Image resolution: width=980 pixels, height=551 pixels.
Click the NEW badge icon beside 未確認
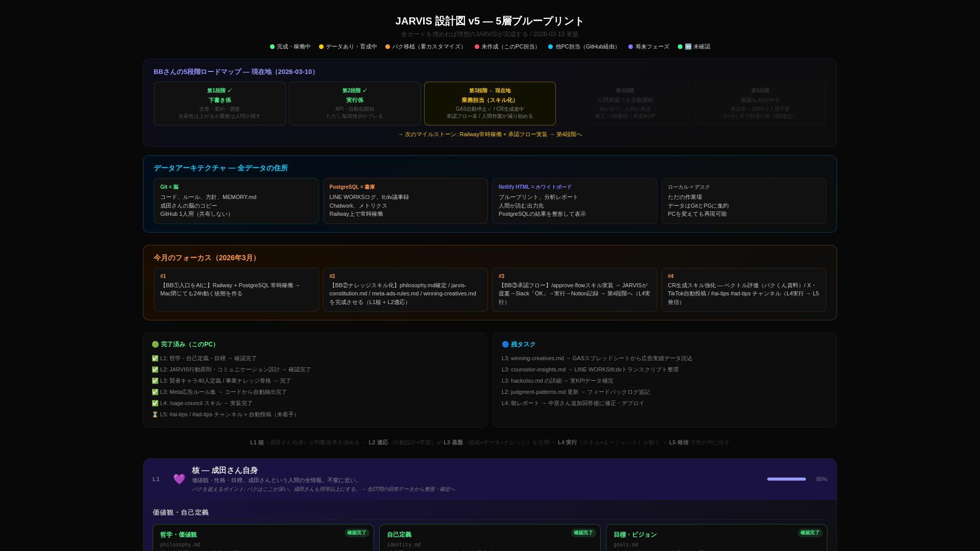(x=688, y=47)
